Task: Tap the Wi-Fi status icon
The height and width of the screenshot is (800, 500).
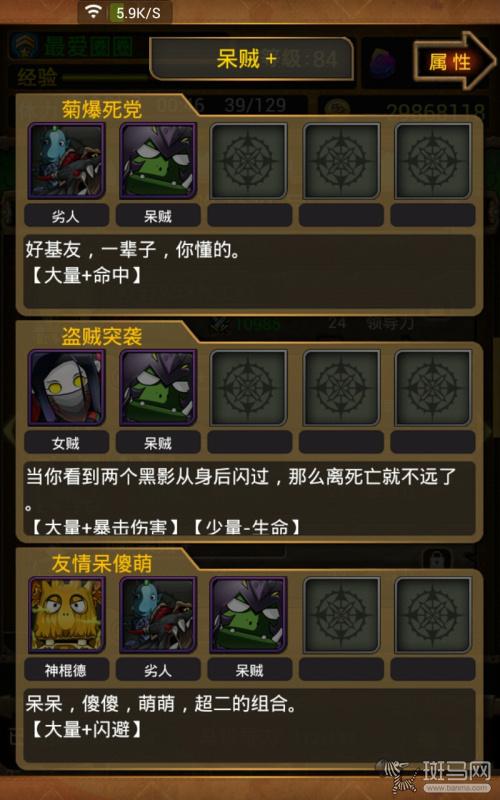Action: 93,11
